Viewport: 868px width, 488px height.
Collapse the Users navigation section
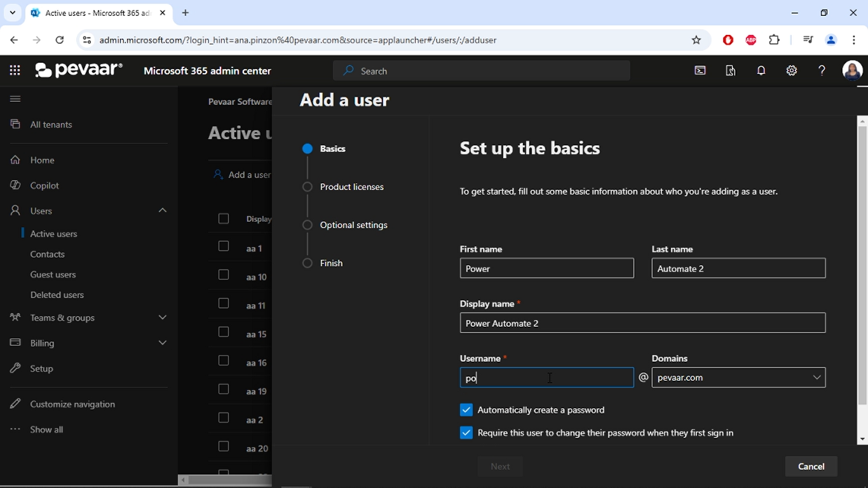tap(163, 210)
